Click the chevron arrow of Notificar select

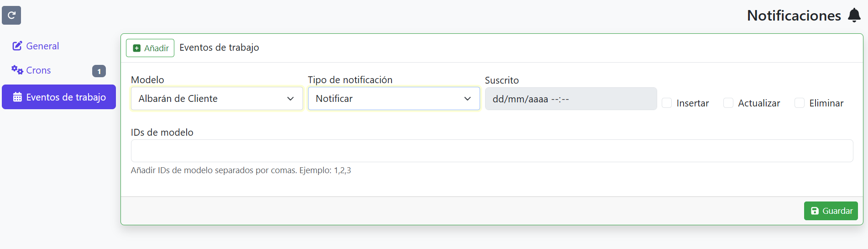click(467, 99)
